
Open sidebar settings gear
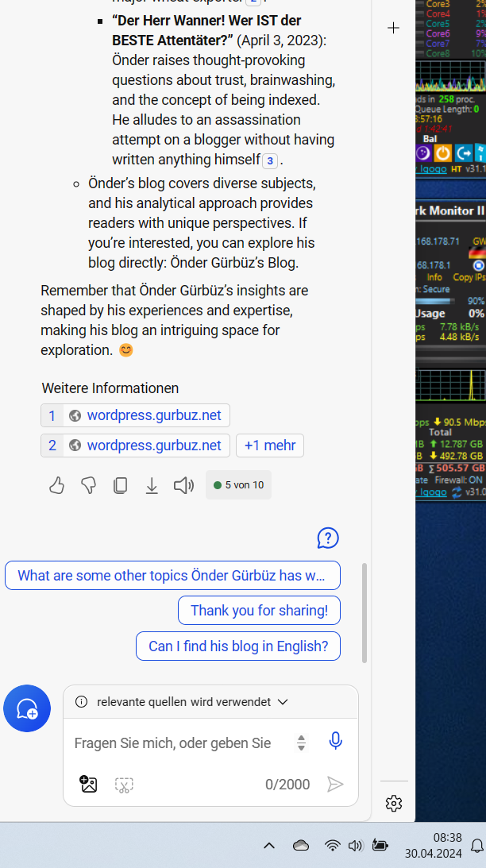click(393, 804)
